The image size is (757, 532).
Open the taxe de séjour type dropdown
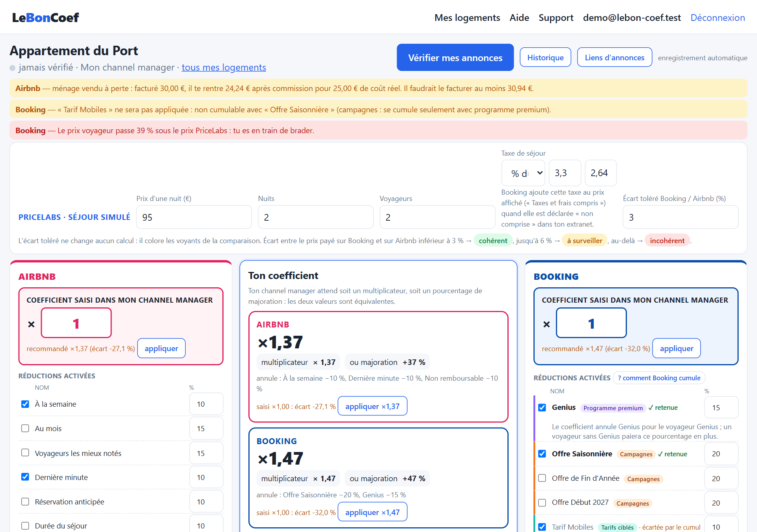click(x=523, y=173)
